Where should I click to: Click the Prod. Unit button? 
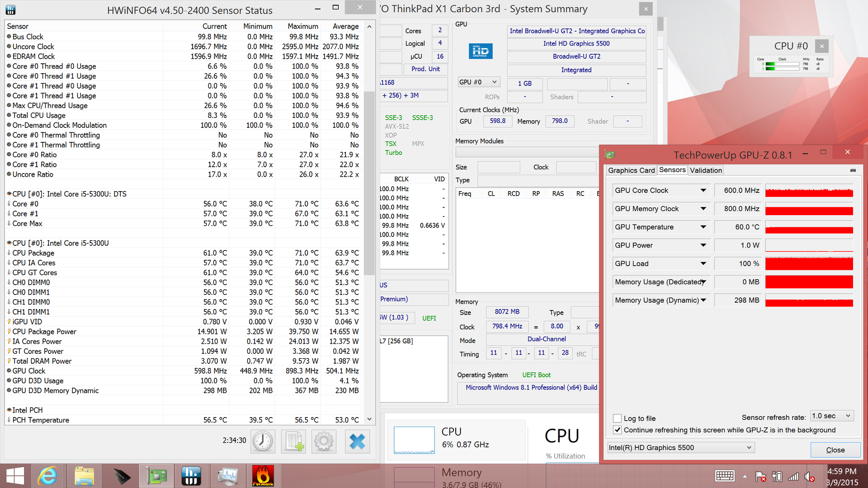(x=425, y=69)
